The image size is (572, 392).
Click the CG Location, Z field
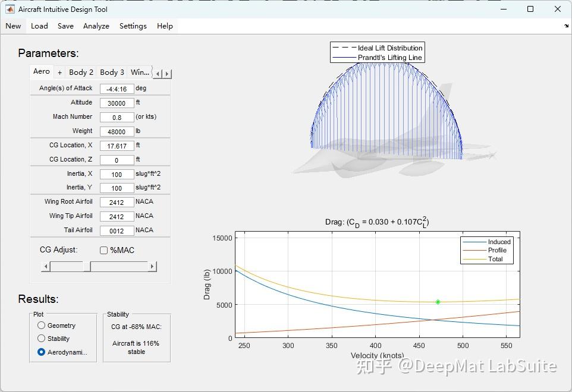pos(117,160)
